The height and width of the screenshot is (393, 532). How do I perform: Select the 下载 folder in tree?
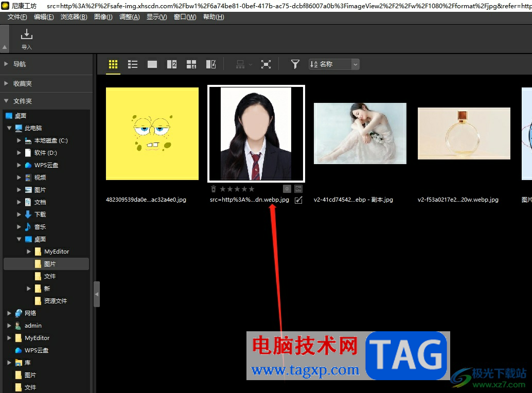[x=36, y=215]
